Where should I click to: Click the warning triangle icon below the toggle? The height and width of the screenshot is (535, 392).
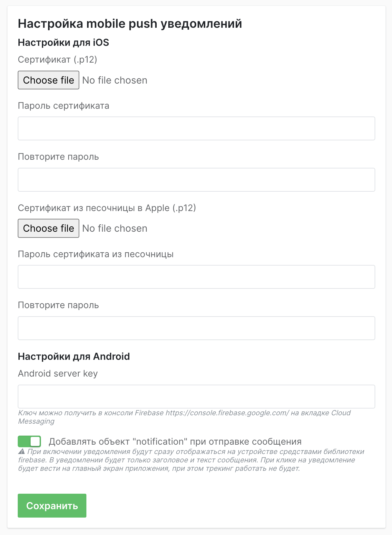point(22,452)
